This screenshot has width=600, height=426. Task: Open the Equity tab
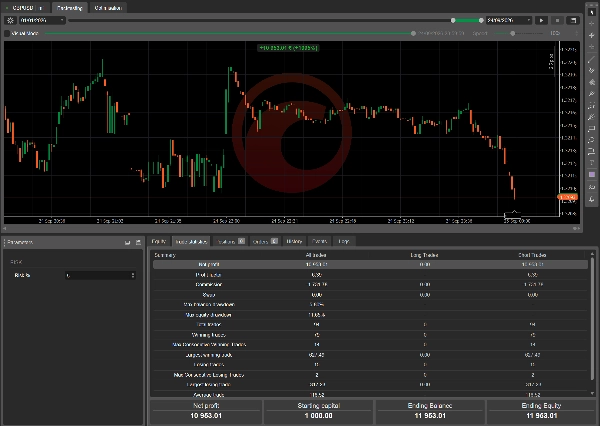(x=158, y=241)
